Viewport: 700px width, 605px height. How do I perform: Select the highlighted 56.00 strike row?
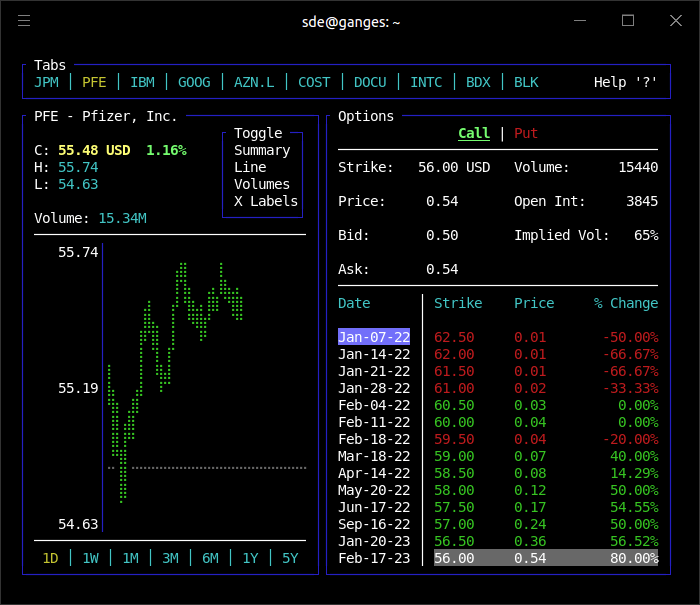tap(546, 558)
